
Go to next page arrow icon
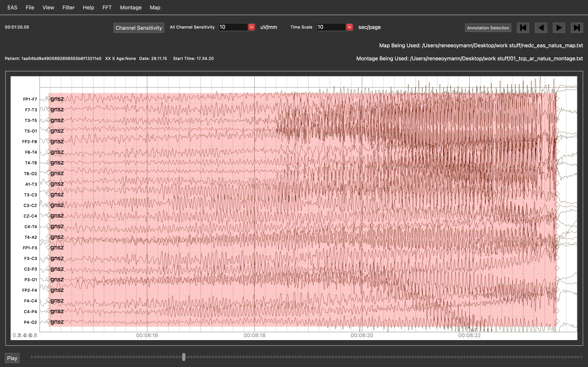coord(559,28)
